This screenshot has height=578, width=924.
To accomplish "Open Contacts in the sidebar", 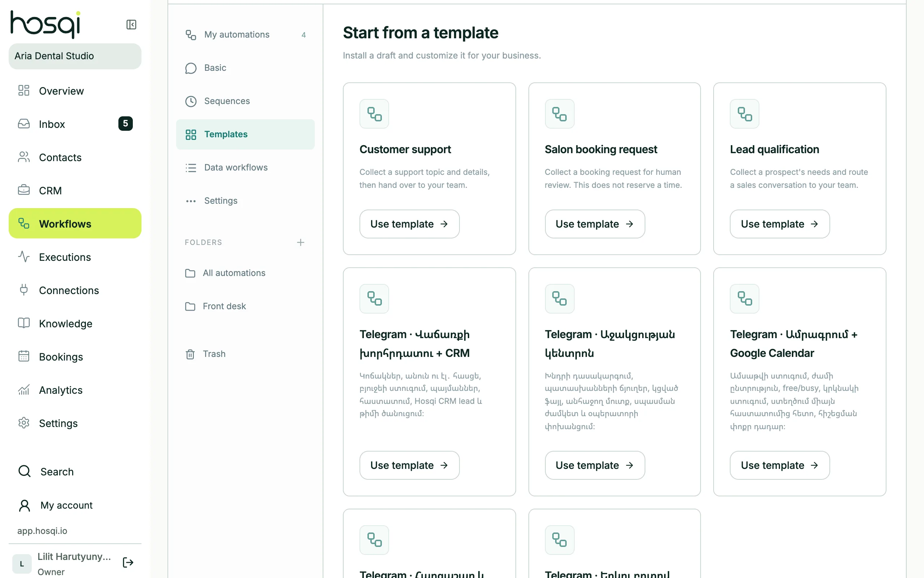I will pos(75,157).
